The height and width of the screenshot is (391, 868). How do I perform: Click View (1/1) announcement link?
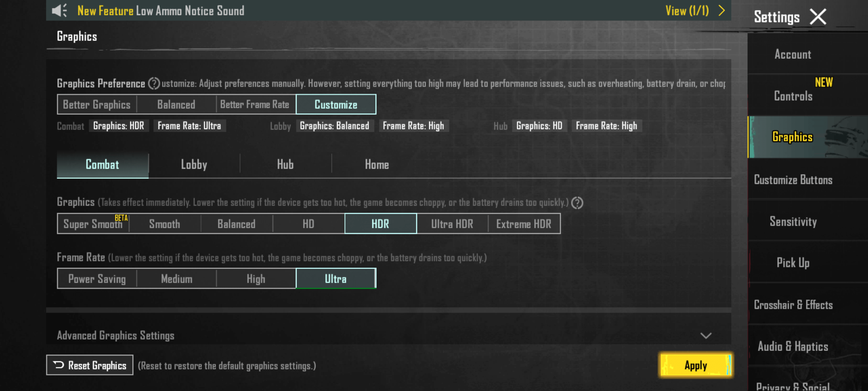tap(687, 11)
